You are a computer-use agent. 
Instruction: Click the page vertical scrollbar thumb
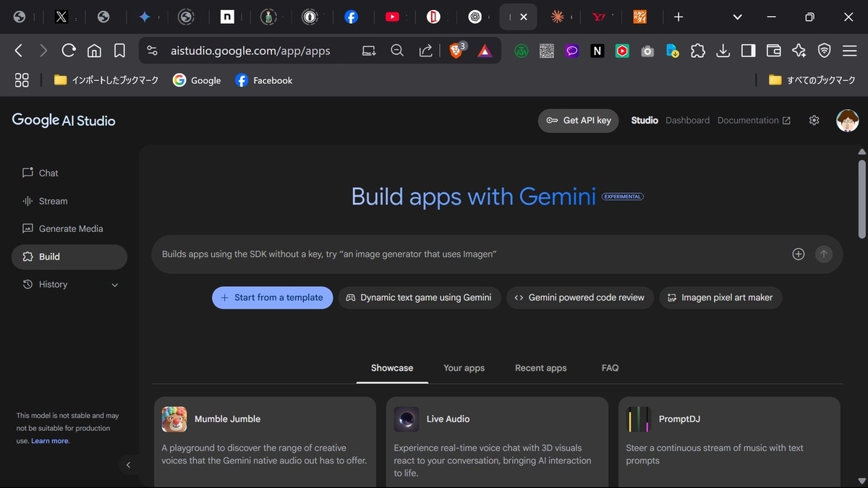[x=861, y=199]
